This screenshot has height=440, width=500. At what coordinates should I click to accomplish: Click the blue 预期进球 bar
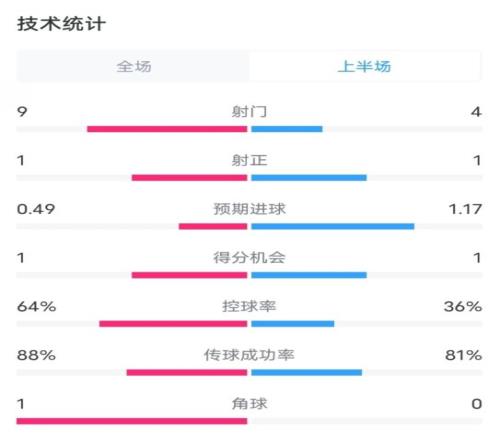click(x=333, y=226)
